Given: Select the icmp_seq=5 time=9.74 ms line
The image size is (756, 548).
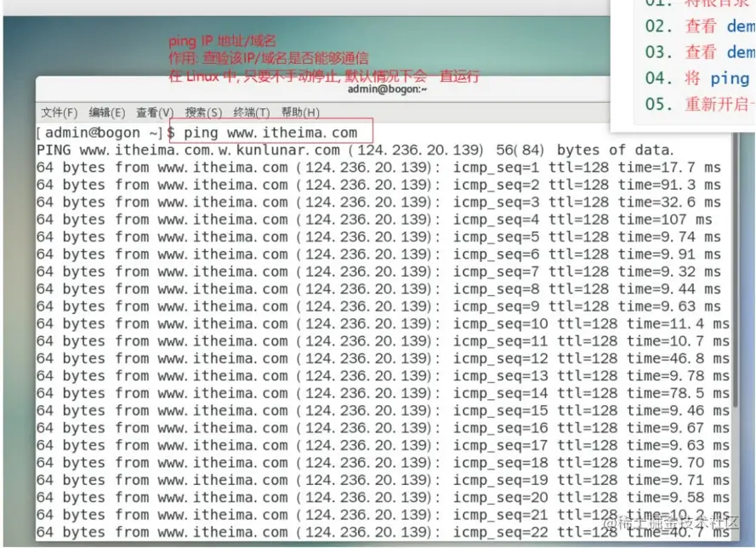Looking at the screenshot, I should click(x=378, y=237).
